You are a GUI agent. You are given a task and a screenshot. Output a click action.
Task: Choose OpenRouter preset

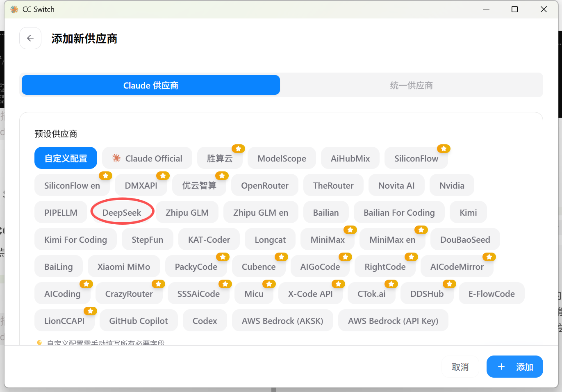pyautogui.click(x=265, y=185)
